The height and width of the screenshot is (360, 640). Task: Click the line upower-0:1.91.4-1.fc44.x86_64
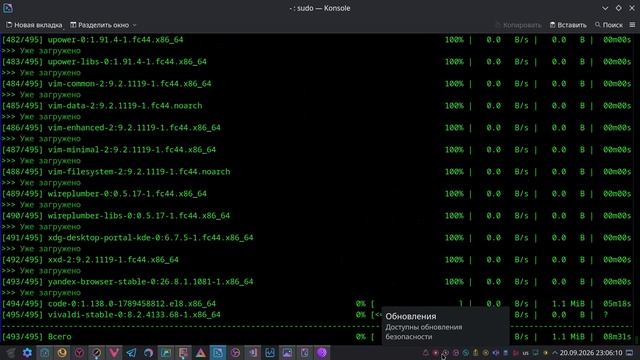(x=116, y=40)
